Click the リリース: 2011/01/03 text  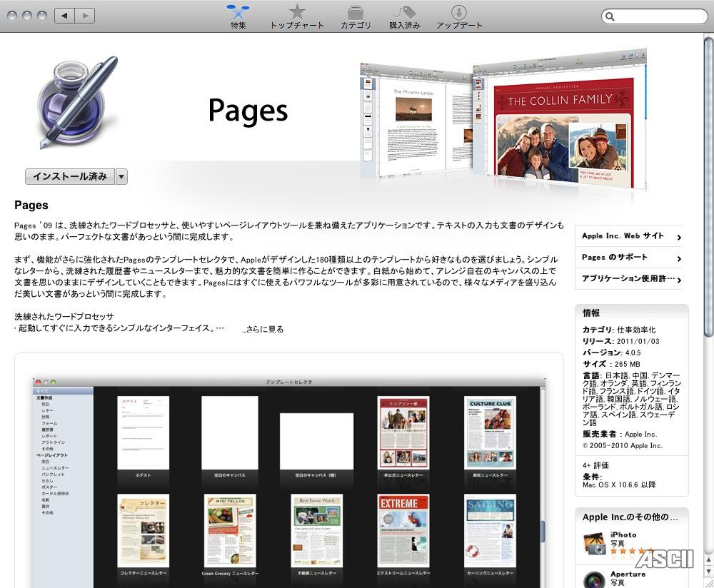(620, 341)
